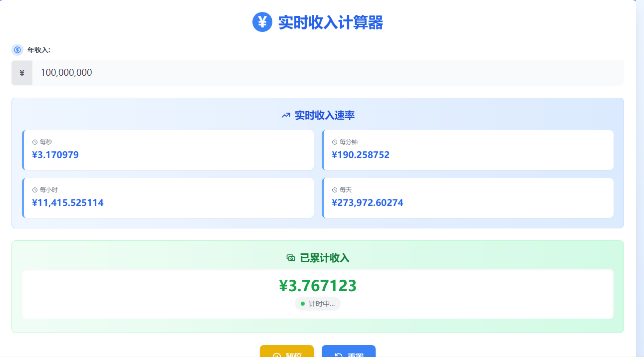This screenshot has width=644, height=357.
Task: Click the 每分钟 label
Action: tap(349, 142)
